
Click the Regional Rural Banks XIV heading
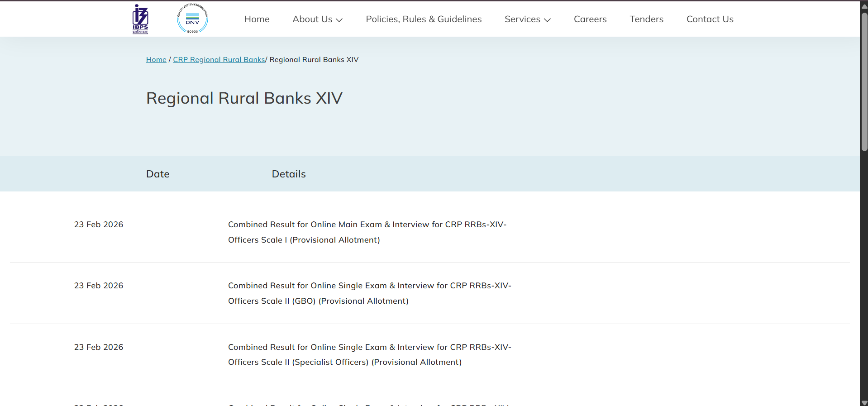[x=244, y=98]
